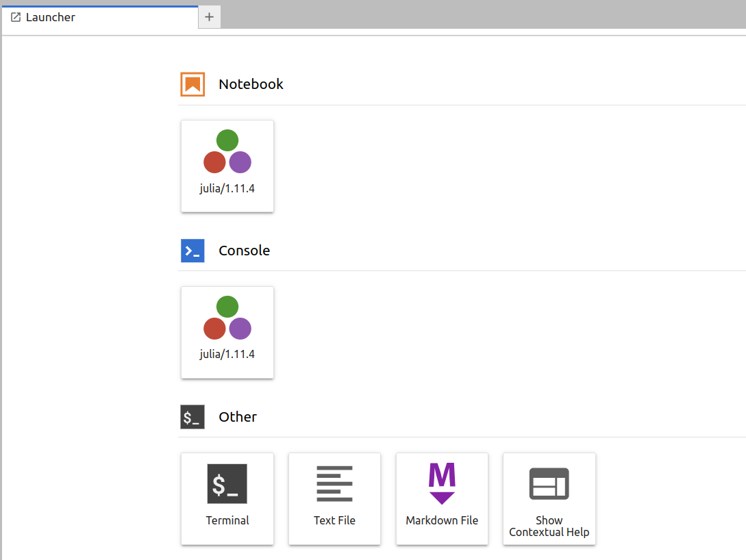
Task: Click the dark Other section dollar-prompt icon
Action: coord(192,417)
